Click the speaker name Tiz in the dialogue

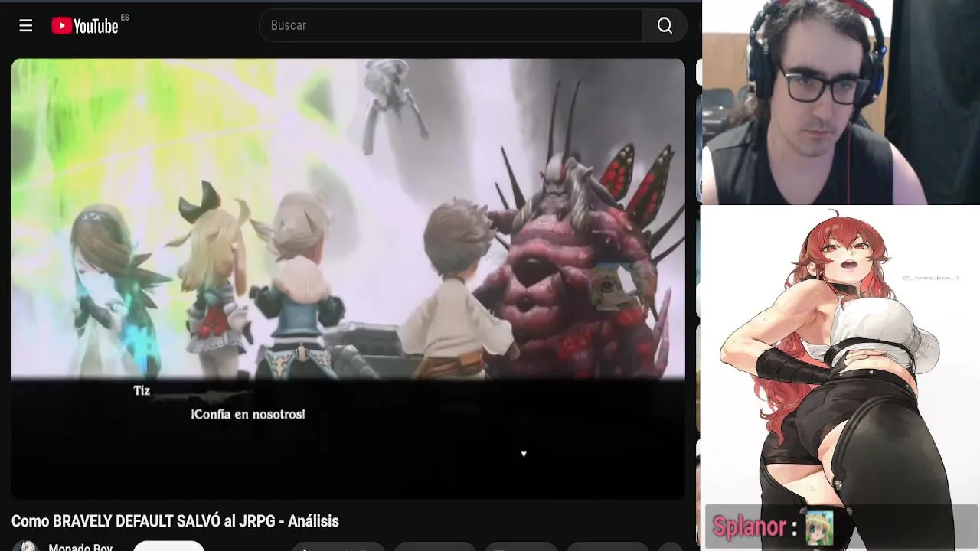[x=142, y=391]
